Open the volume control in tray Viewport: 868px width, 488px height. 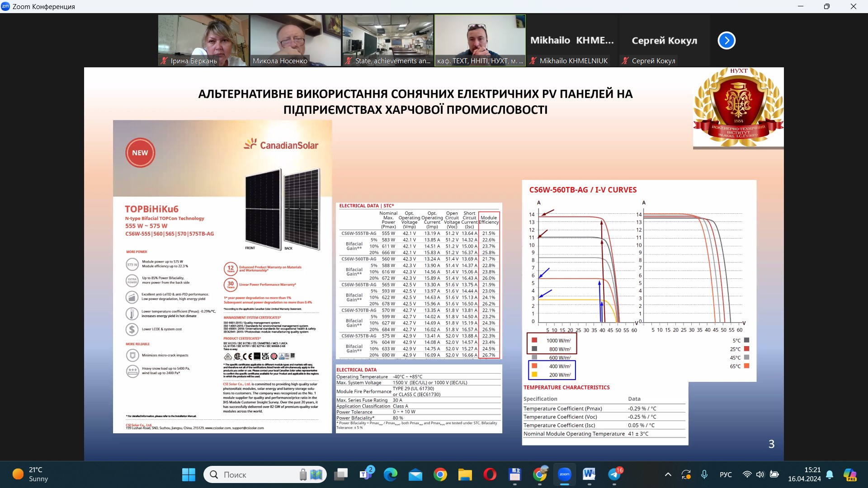click(x=760, y=474)
